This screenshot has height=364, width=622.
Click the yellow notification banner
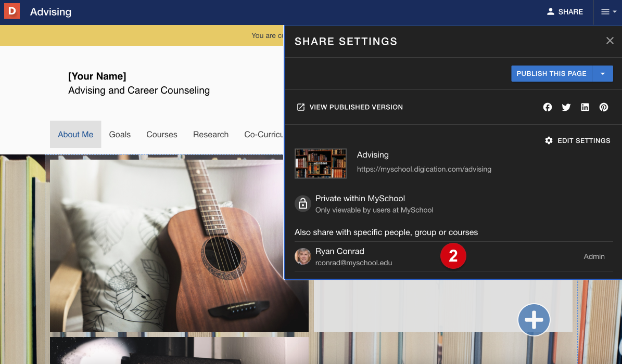tap(142, 36)
